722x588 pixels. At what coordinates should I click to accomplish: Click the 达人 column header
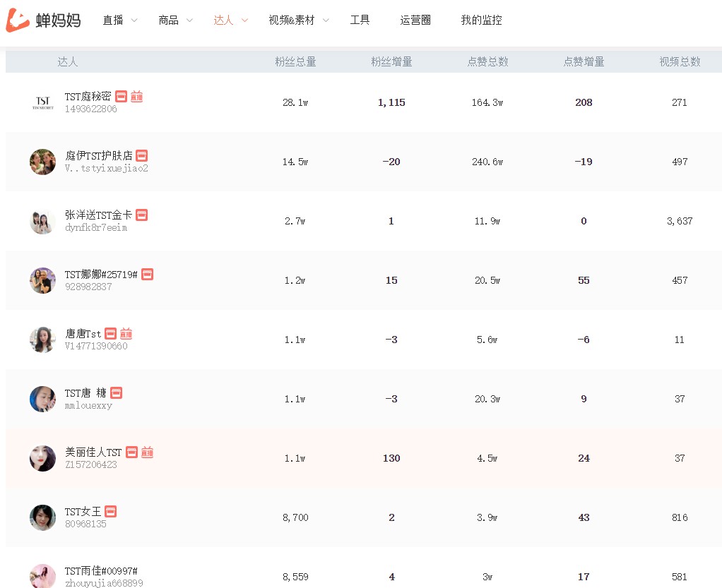[x=68, y=61]
